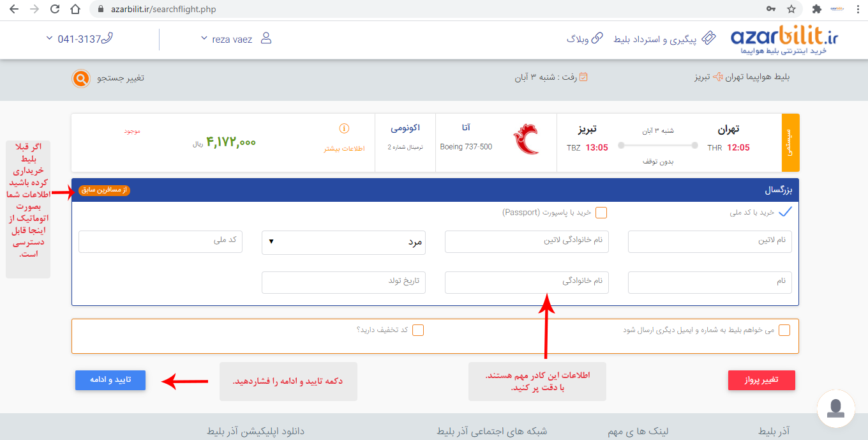Screen dimensions: 868x440
Task: Open the support chat avatar icon
Action: coord(835,407)
